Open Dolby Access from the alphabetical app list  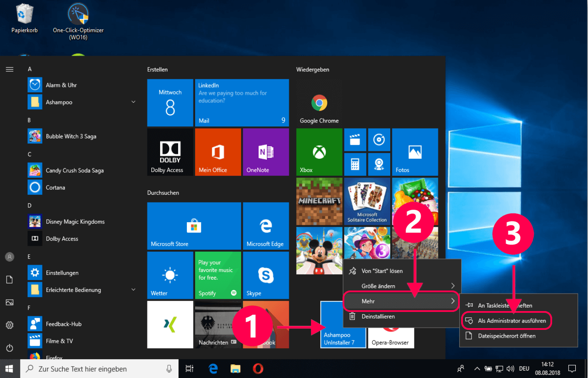point(82,238)
